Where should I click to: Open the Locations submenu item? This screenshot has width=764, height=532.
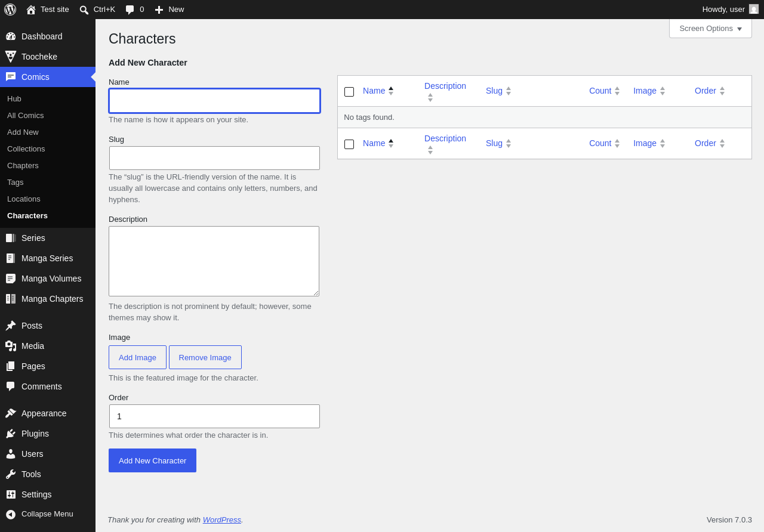point(24,199)
